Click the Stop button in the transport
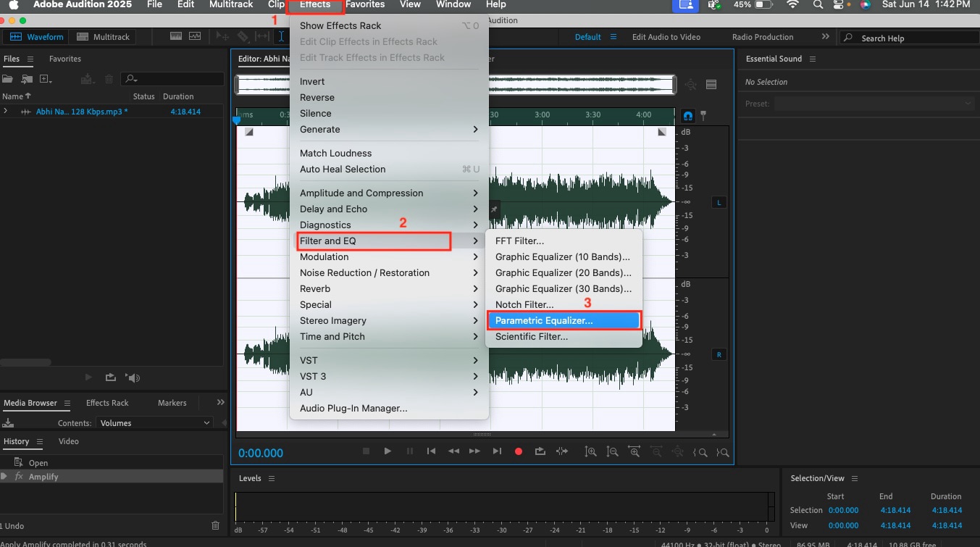This screenshot has width=980, height=547. tap(366, 451)
